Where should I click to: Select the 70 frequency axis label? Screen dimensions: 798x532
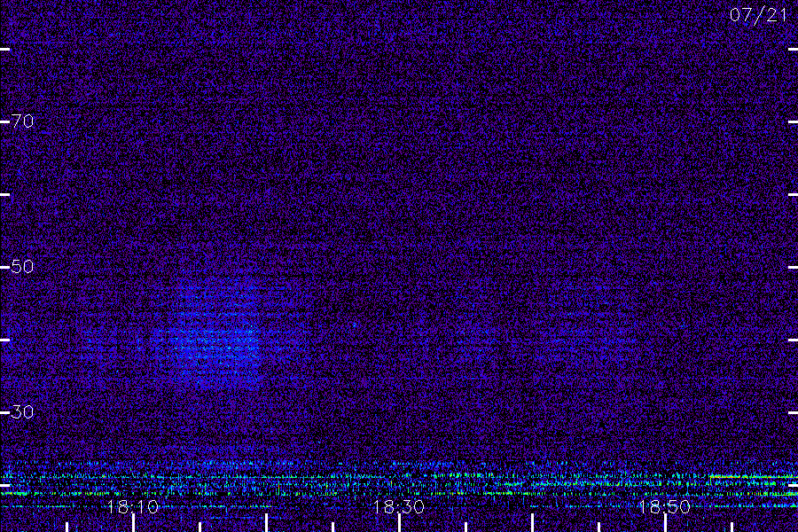pos(22,121)
